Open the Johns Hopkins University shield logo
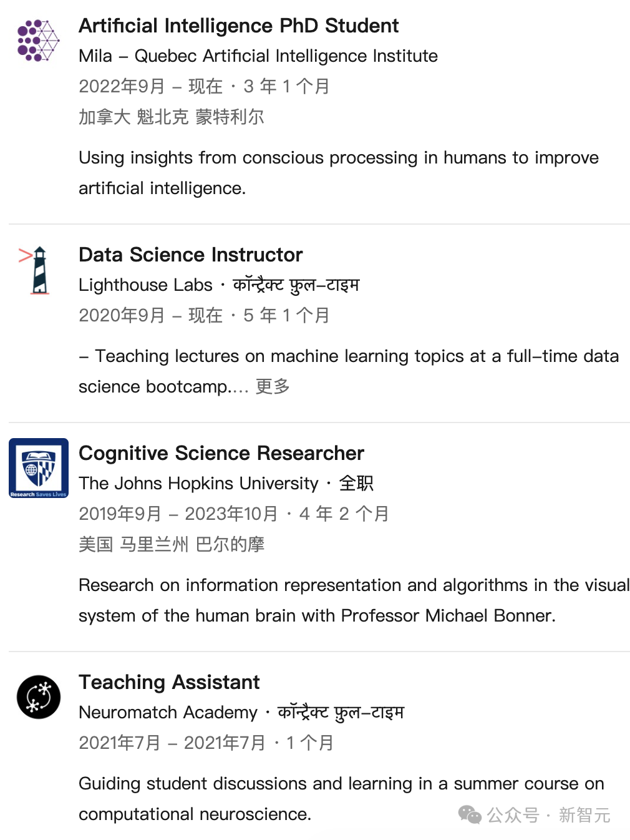The image size is (630, 840). coord(39,468)
